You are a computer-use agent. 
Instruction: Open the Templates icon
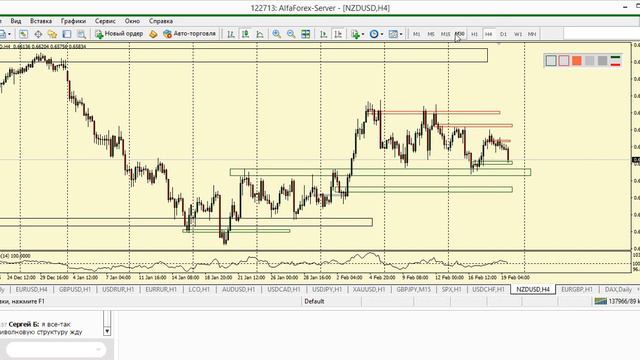pos(393,34)
